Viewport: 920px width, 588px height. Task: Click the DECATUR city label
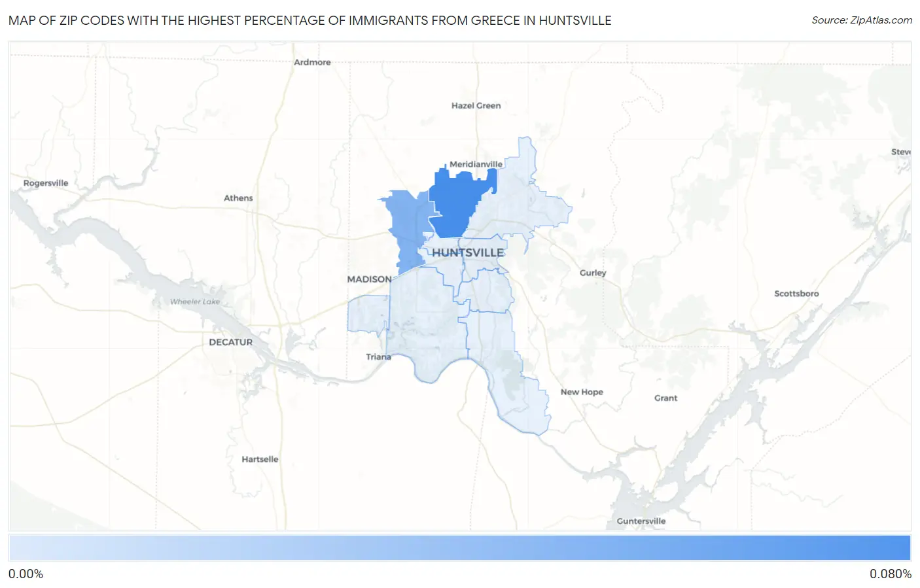(230, 342)
